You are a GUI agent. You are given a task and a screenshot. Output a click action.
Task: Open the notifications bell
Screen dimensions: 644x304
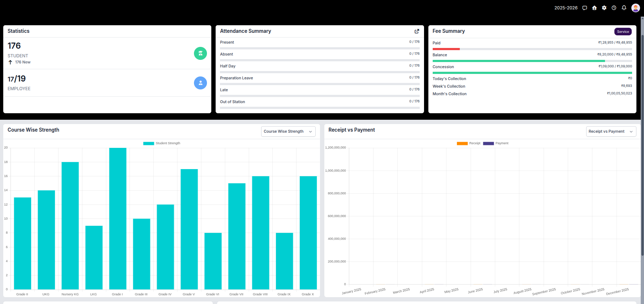(624, 8)
